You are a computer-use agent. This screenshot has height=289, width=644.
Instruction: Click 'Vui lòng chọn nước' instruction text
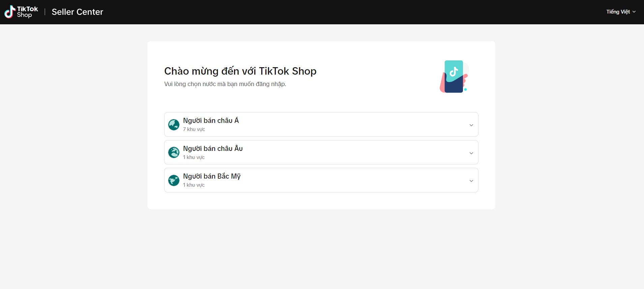[x=225, y=84]
